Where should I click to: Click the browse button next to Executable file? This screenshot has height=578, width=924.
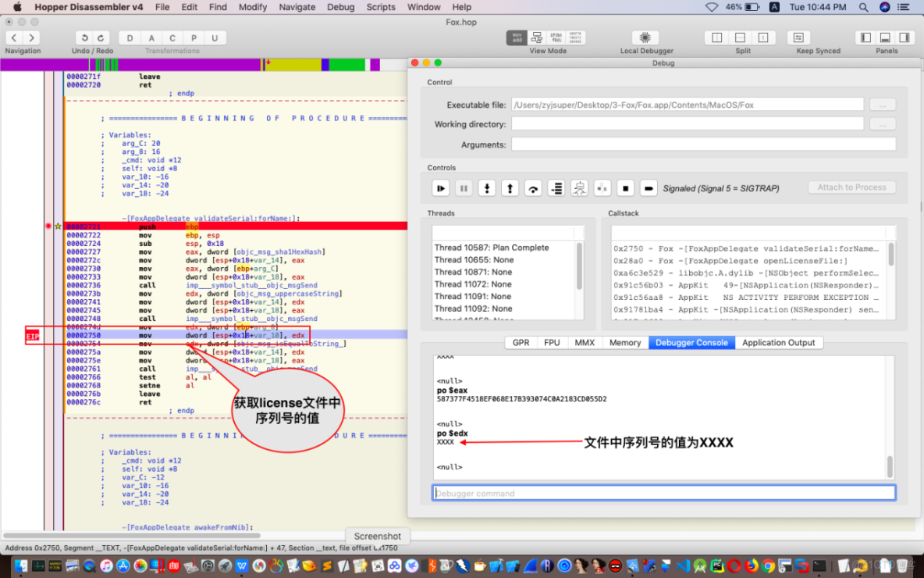click(x=881, y=104)
